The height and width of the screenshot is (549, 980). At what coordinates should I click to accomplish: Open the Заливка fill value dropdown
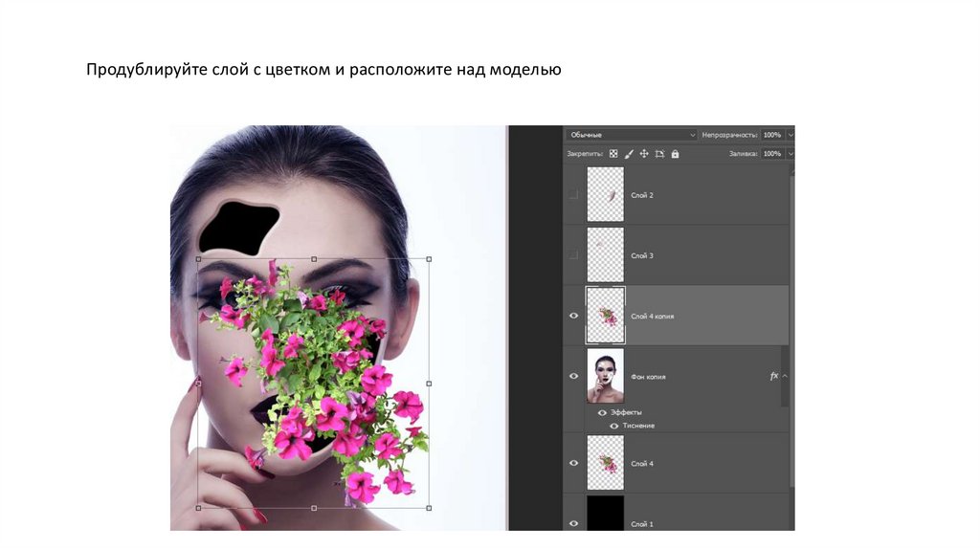[790, 153]
